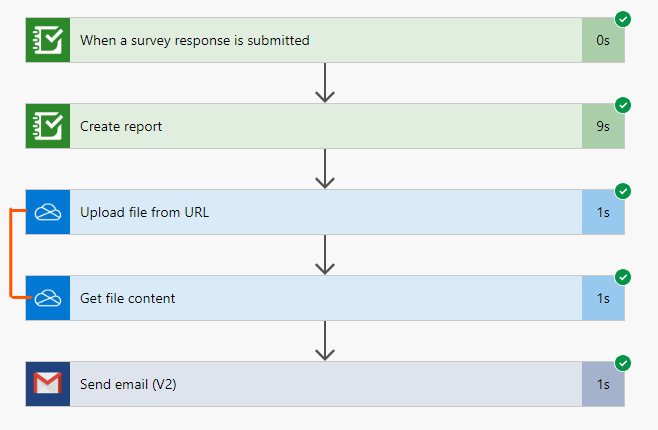Click the OneDrive icon on Get file content
The image size is (658, 430).
pyautogui.click(x=48, y=298)
